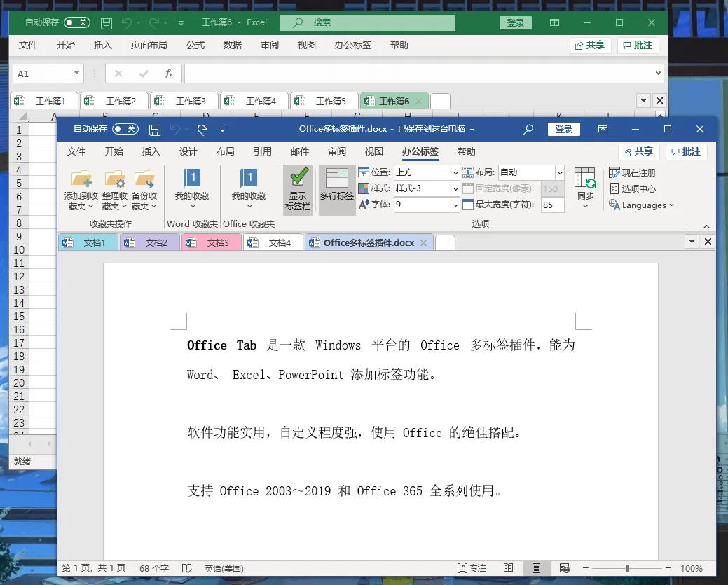Screen dimensions: 728x585
Task: Open 我的收藏 in Word 收藏夹 group
Action: point(192,188)
